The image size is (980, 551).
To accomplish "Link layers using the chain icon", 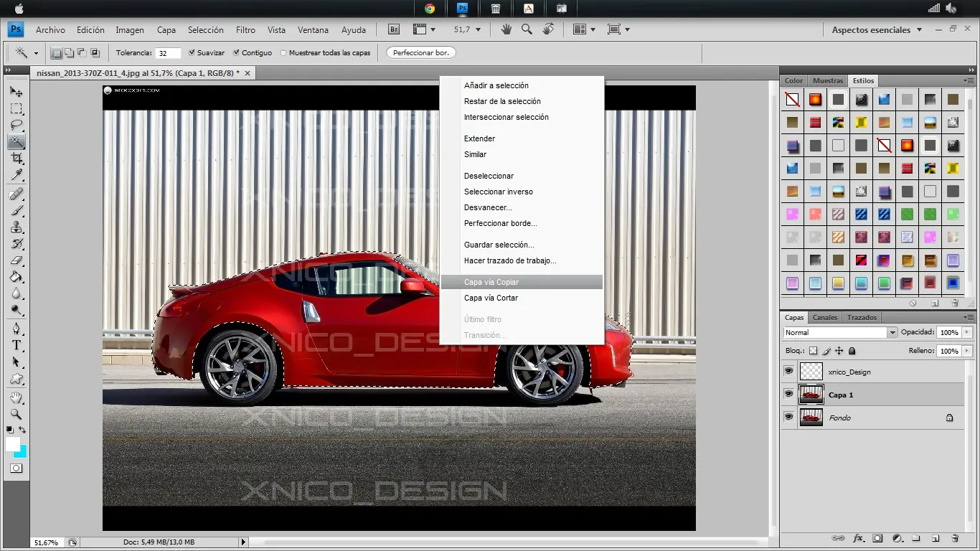I will point(838,538).
